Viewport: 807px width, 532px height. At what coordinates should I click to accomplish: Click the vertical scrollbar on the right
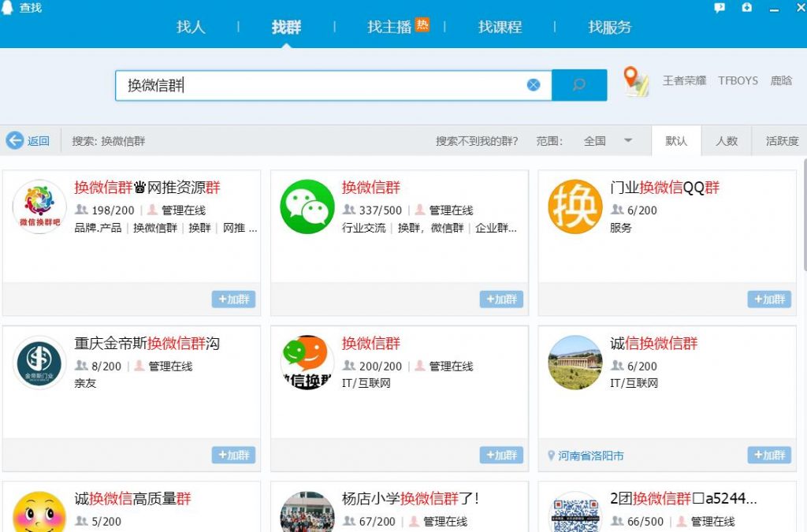805,215
